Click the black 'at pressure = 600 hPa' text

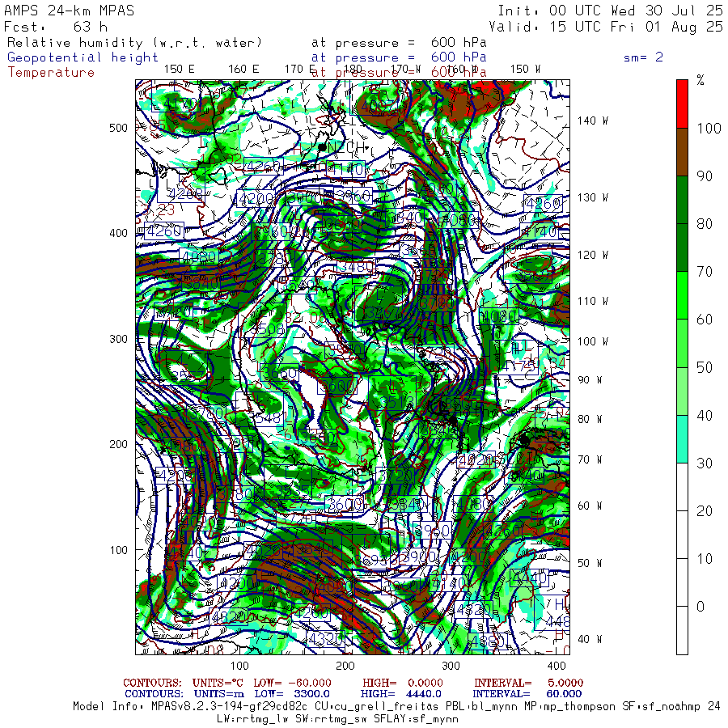(399, 43)
